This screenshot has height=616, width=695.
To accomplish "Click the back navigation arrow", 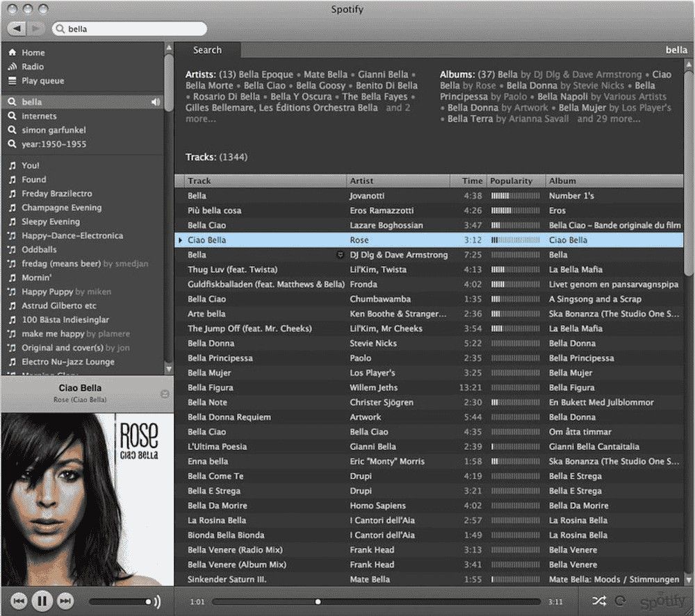I will click(x=17, y=28).
